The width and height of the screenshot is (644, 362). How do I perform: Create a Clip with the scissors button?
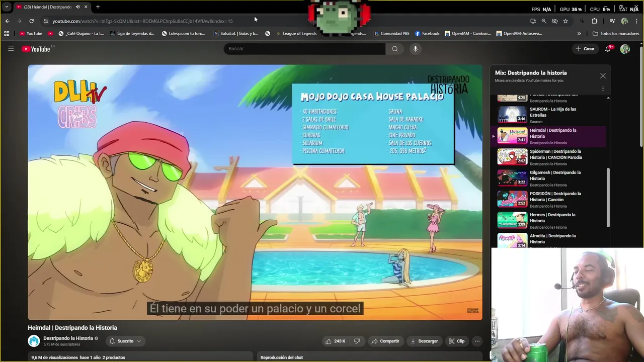(456, 341)
